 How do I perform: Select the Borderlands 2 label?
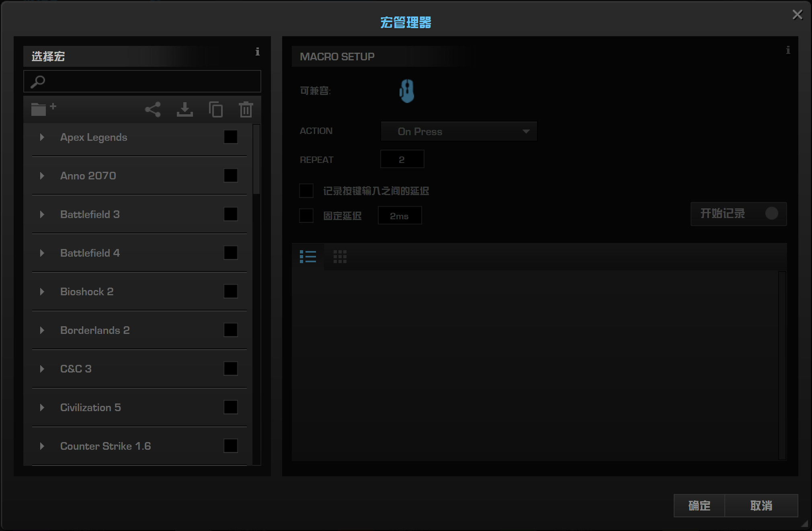pos(95,330)
